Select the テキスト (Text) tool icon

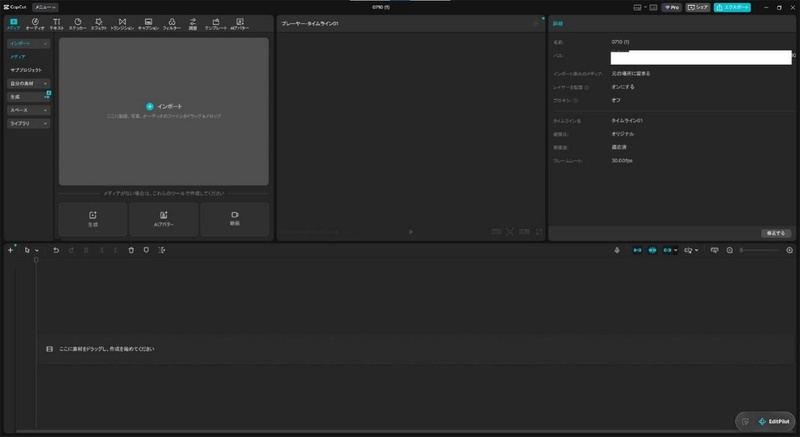pyautogui.click(x=56, y=24)
